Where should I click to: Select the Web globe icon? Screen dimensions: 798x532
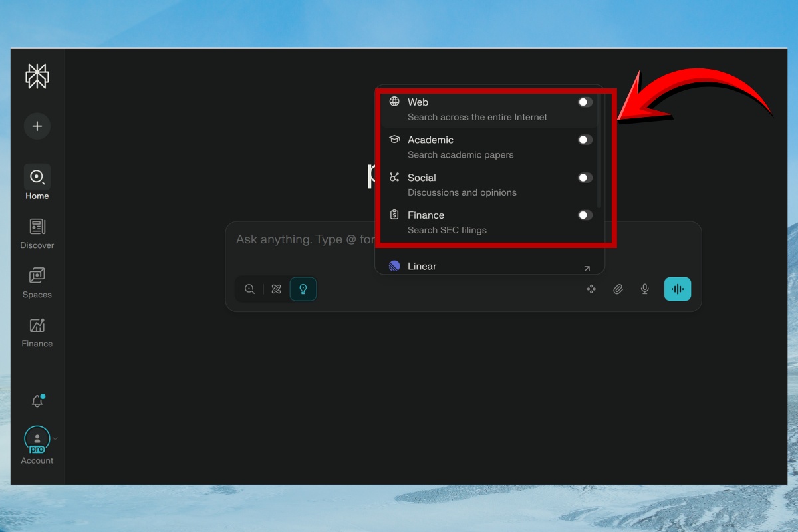pyautogui.click(x=394, y=102)
